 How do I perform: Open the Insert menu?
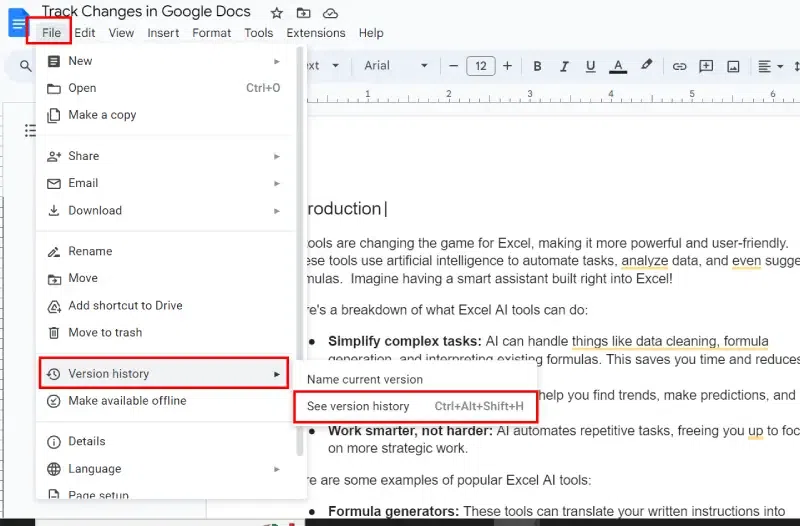click(x=163, y=33)
